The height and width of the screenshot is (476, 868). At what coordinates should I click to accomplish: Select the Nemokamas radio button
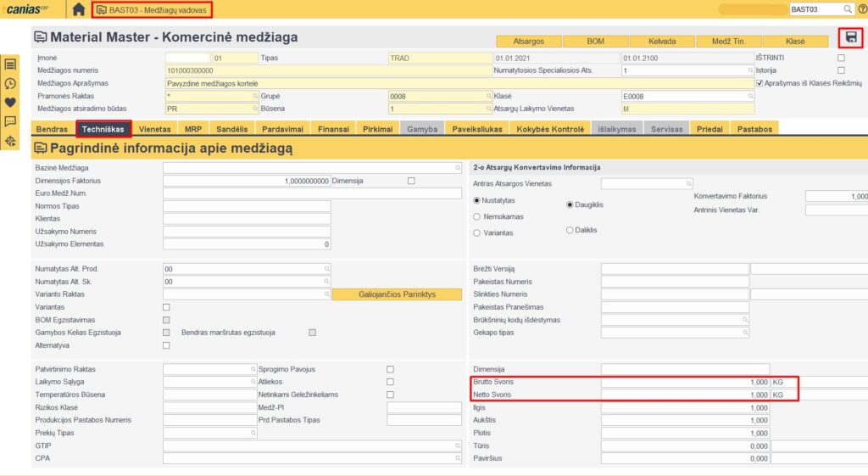[476, 216]
